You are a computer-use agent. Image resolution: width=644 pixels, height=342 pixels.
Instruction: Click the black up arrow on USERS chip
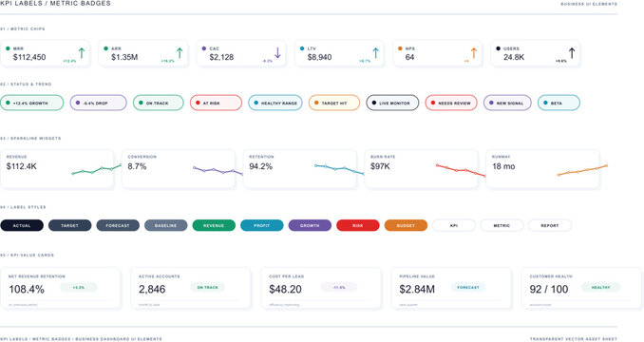[x=572, y=53]
